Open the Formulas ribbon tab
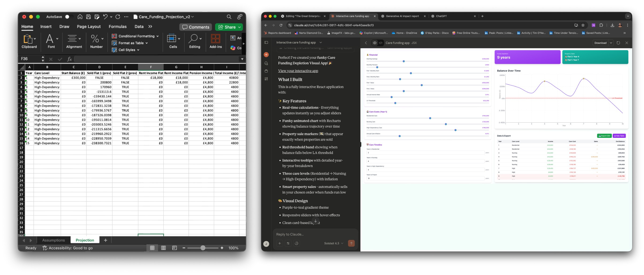 (118, 26)
